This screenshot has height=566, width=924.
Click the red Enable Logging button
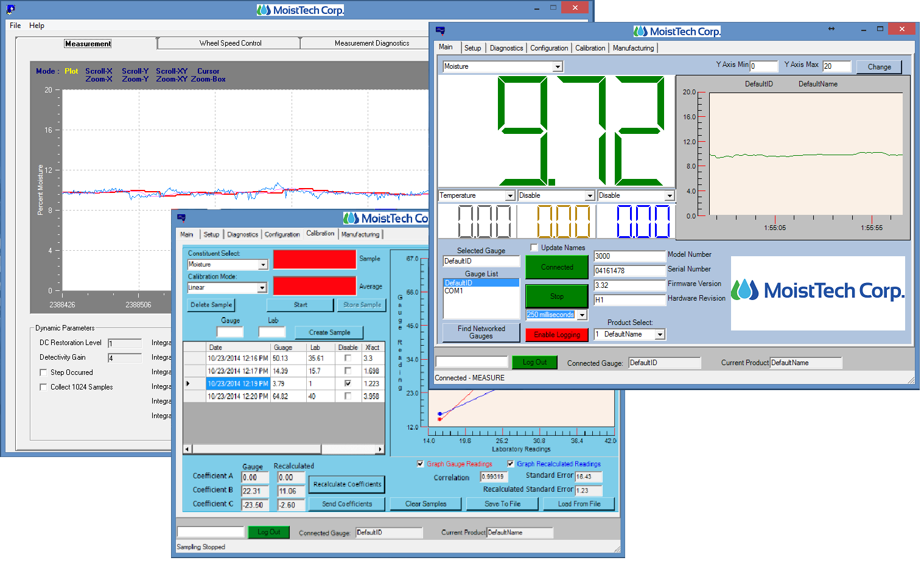pyautogui.click(x=557, y=335)
